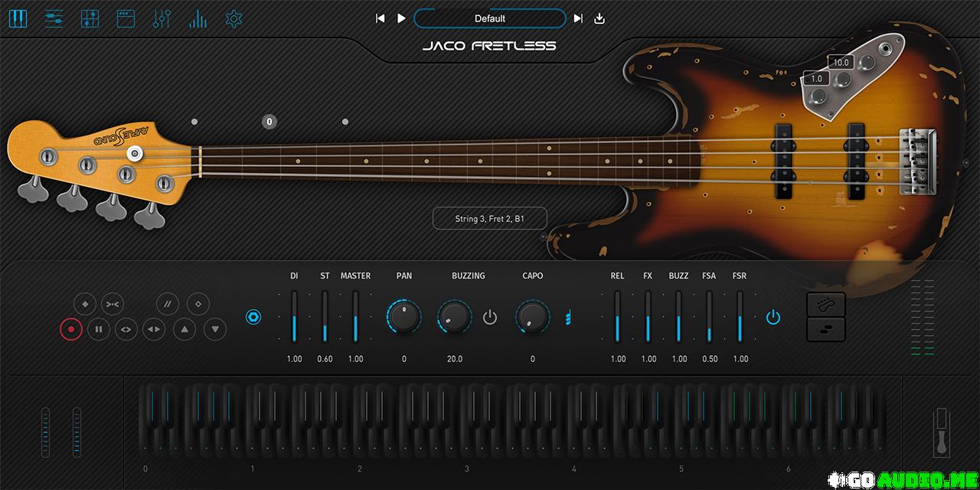Click the output jack on control plate
Viewport: 980px width, 490px height.
point(887,51)
